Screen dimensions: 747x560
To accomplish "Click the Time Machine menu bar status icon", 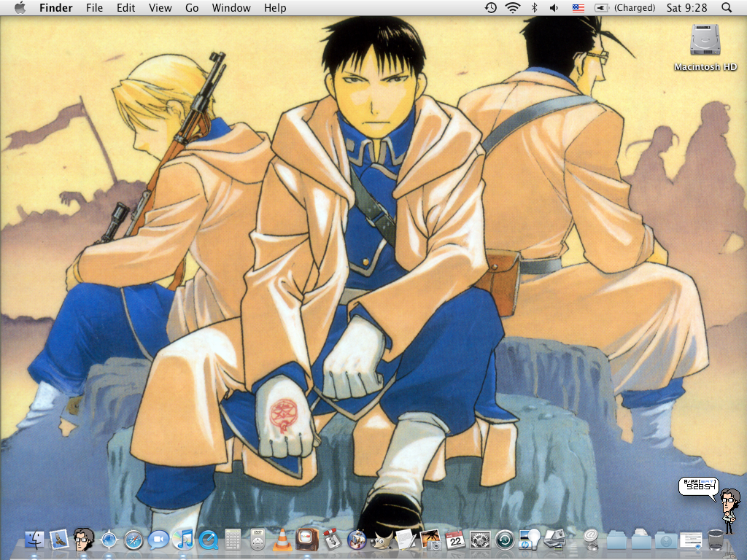I will point(491,7).
